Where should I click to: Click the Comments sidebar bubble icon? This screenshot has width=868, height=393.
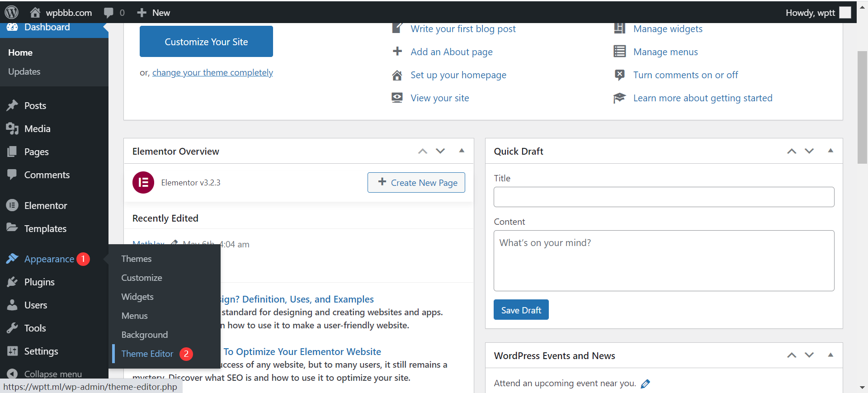coord(12,175)
